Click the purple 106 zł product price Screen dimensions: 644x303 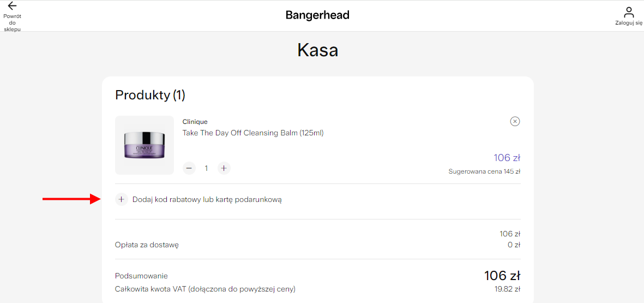(x=507, y=158)
